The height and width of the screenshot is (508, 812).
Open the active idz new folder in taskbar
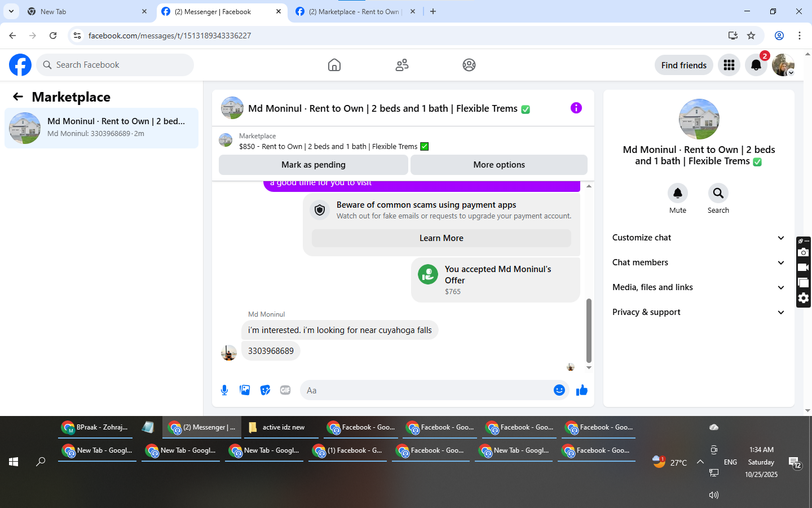[x=280, y=427]
